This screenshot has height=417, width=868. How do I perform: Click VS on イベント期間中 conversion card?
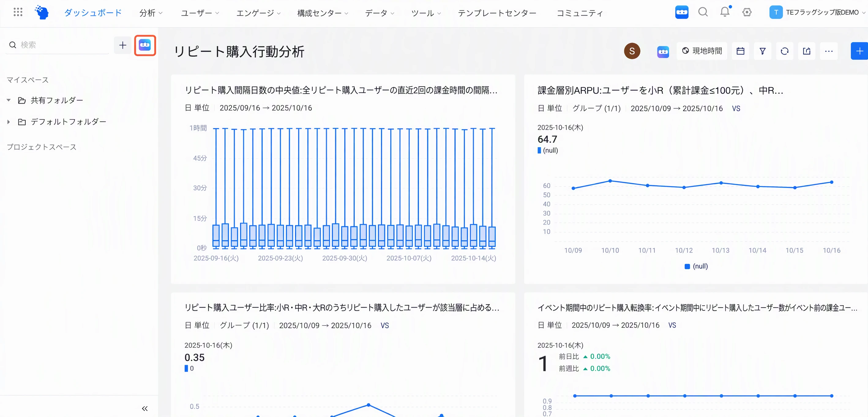[x=672, y=325]
